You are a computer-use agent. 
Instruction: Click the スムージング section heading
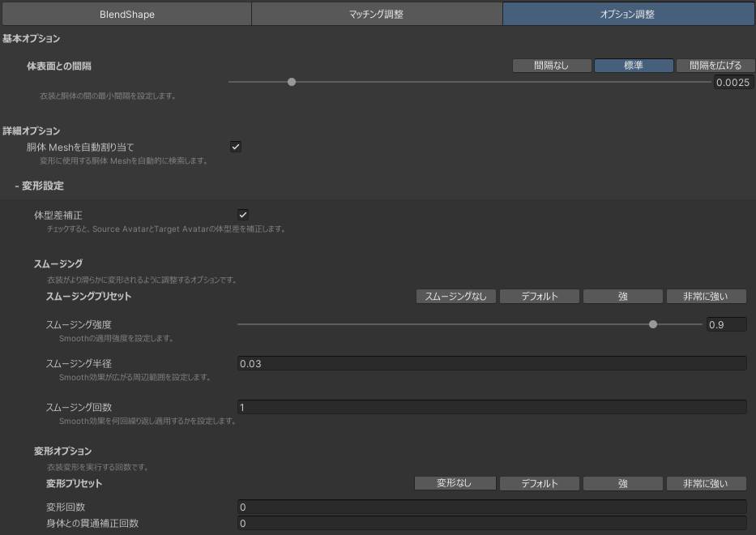click(58, 264)
